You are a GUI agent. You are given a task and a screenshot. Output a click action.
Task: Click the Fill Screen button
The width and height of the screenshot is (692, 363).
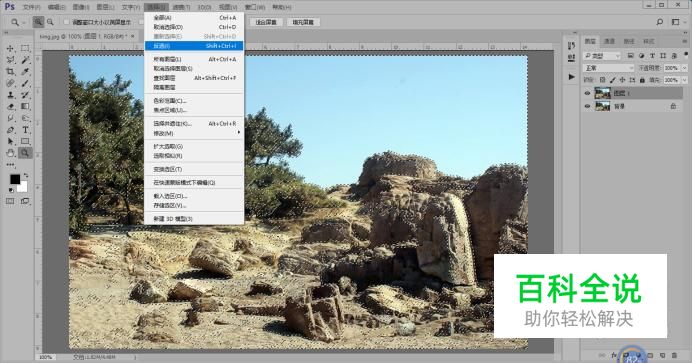[303, 22]
